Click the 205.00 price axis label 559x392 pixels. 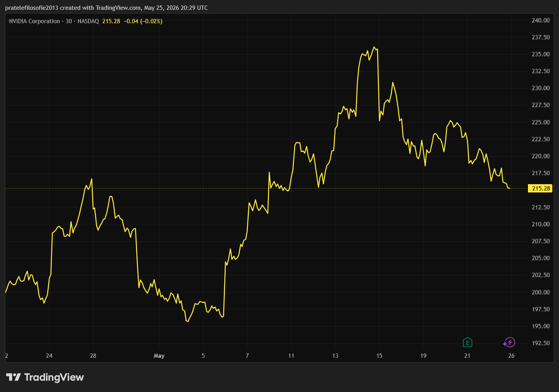click(541, 258)
